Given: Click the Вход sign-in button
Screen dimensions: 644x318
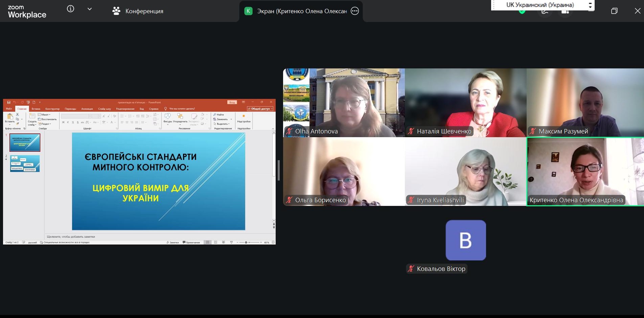Looking at the screenshot, I should (232, 102).
